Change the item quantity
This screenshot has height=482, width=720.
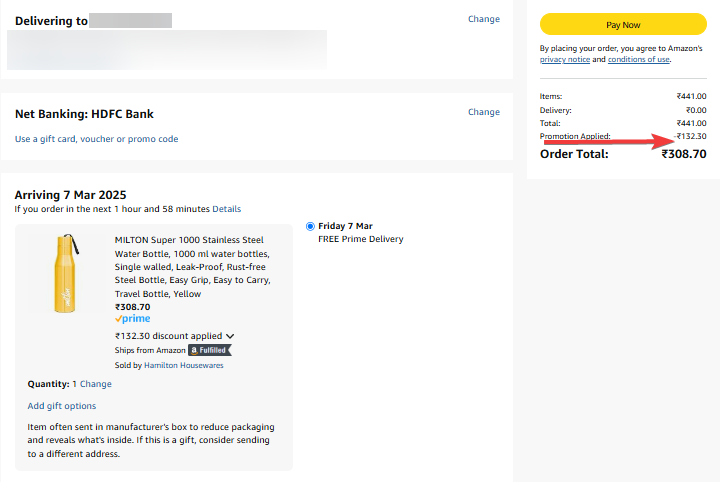tap(96, 384)
